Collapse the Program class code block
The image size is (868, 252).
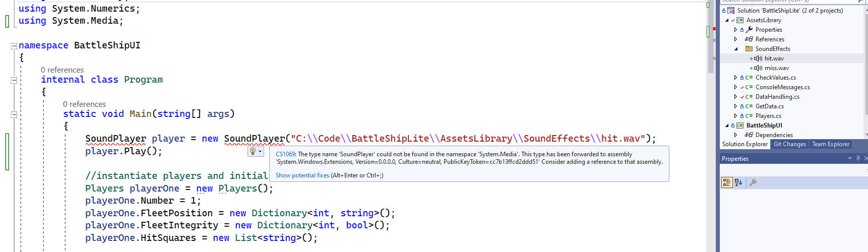point(14,80)
